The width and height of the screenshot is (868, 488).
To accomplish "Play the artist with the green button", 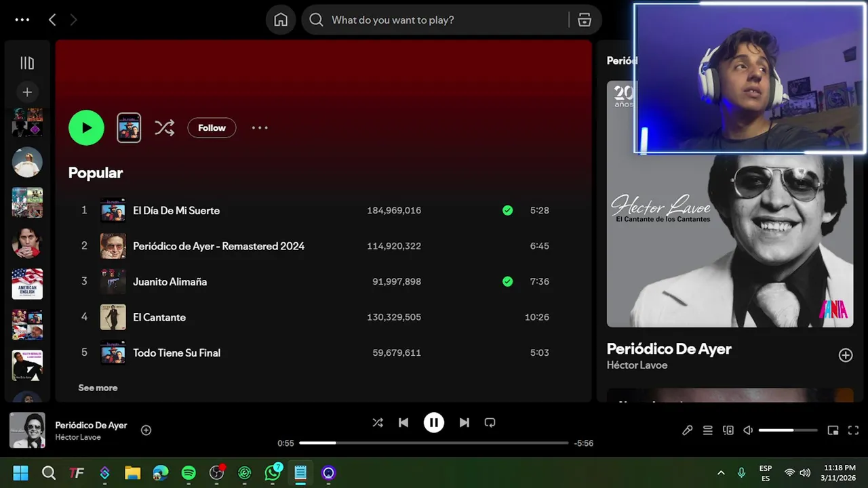I will pyautogui.click(x=86, y=127).
